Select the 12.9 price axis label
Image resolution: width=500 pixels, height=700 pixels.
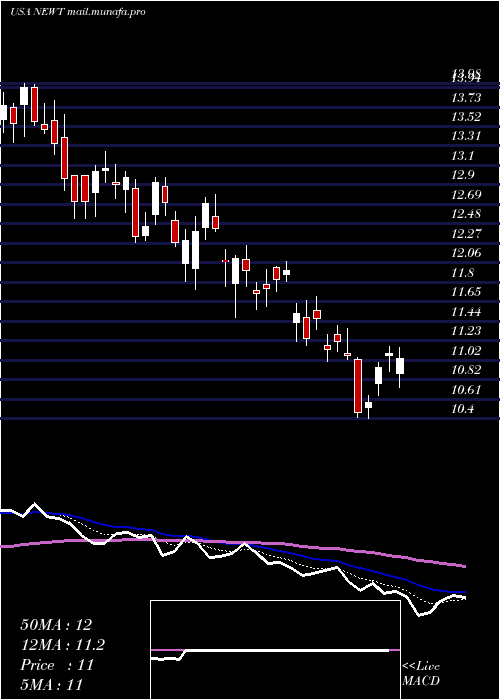[x=463, y=175]
